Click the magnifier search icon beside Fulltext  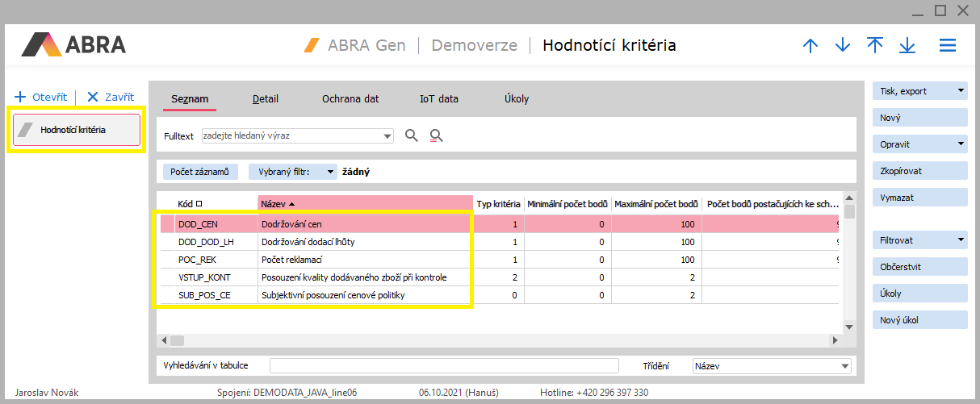(x=412, y=135)
